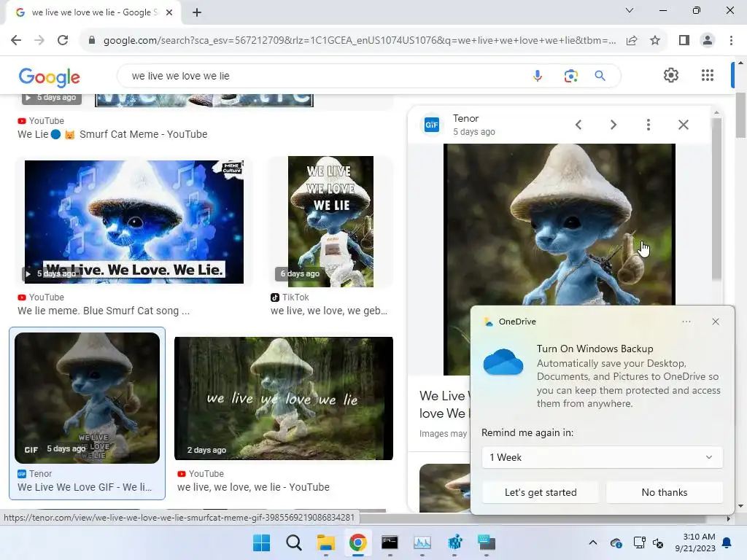Open the Windows Start button

click(x=261, y=542)
